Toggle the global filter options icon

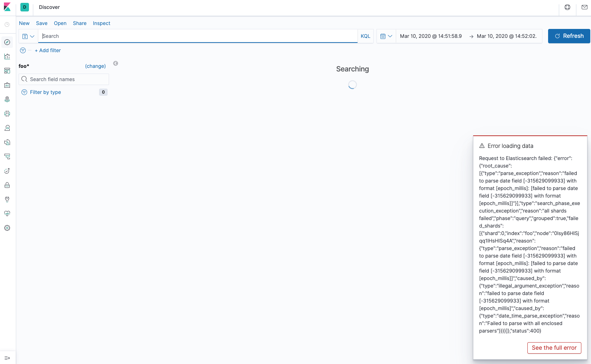23,50
